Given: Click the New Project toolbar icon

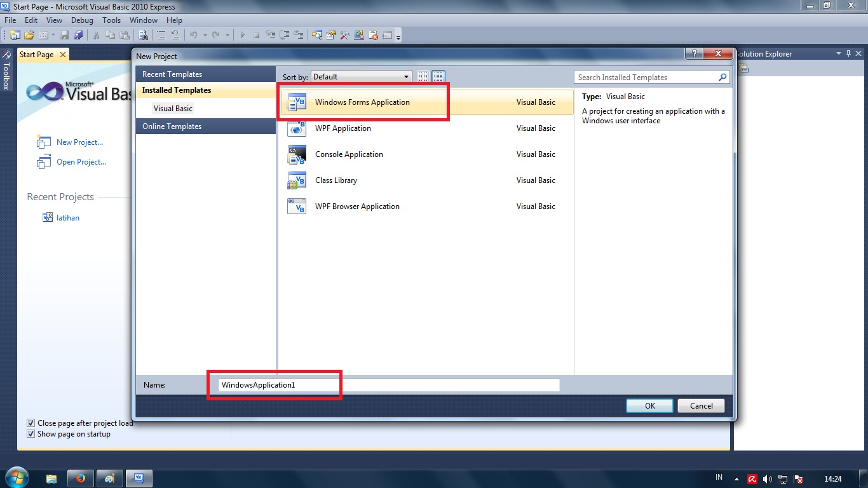Looking at the screenshot, I should pos(17,35).
